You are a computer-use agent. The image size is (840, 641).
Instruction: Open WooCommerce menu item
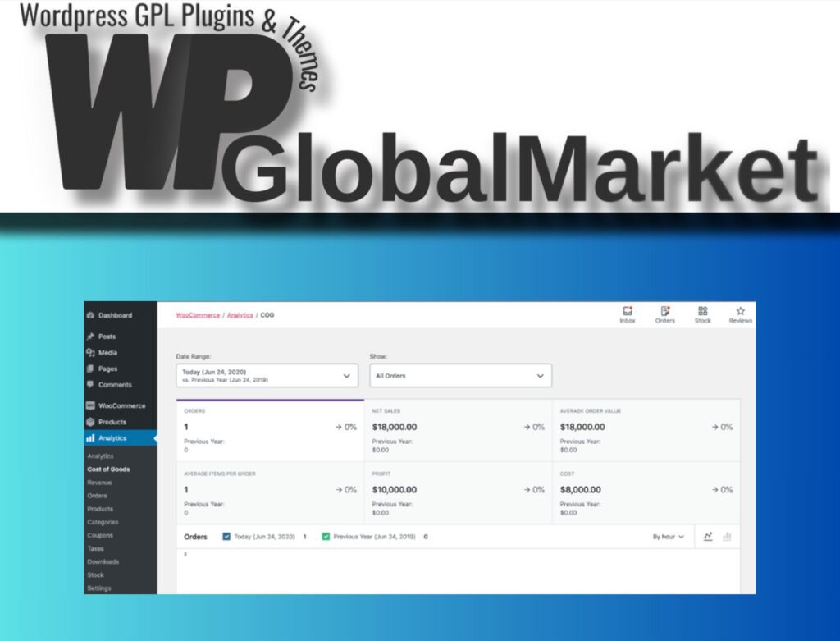click(x=121, y=405)
